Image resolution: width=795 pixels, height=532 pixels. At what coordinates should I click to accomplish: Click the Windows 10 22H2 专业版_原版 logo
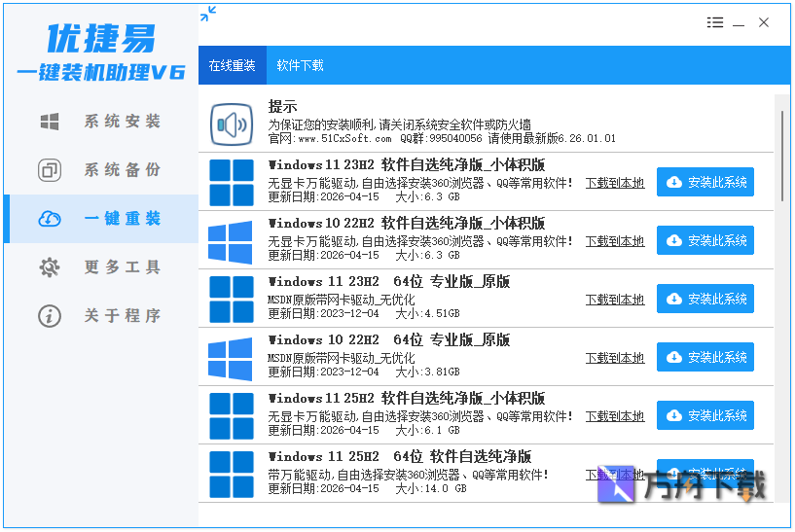coord(231,358)
